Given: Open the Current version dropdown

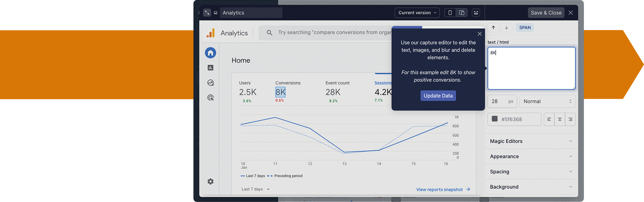Looking at the screenshot, I should pyautogui.click(x=417, y=13).
